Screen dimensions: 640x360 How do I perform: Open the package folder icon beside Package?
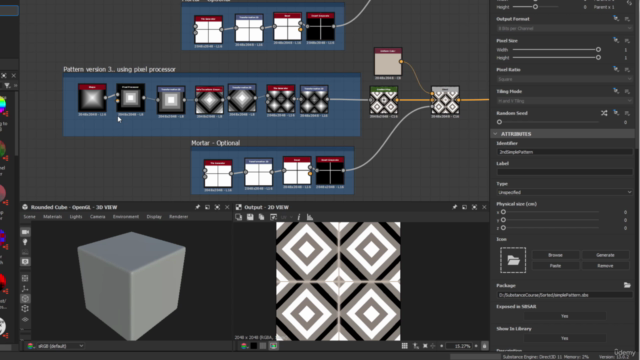tap(627, 285)
